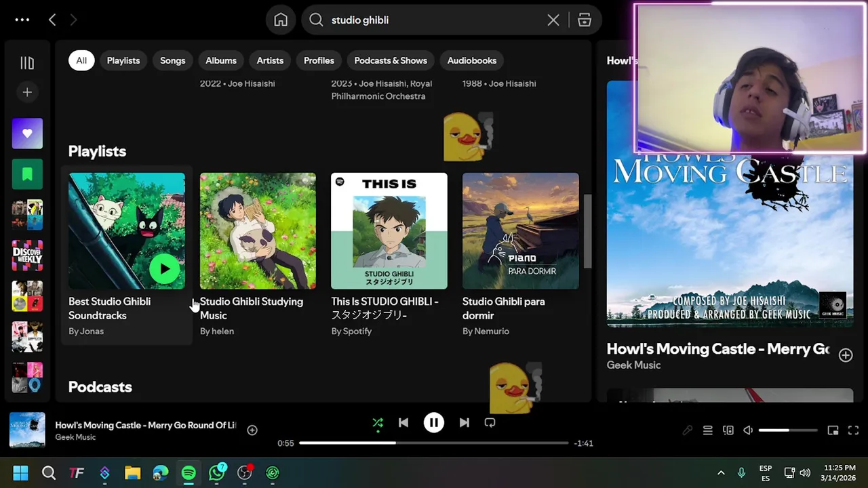Go back with the left arrow

[52, 20]
